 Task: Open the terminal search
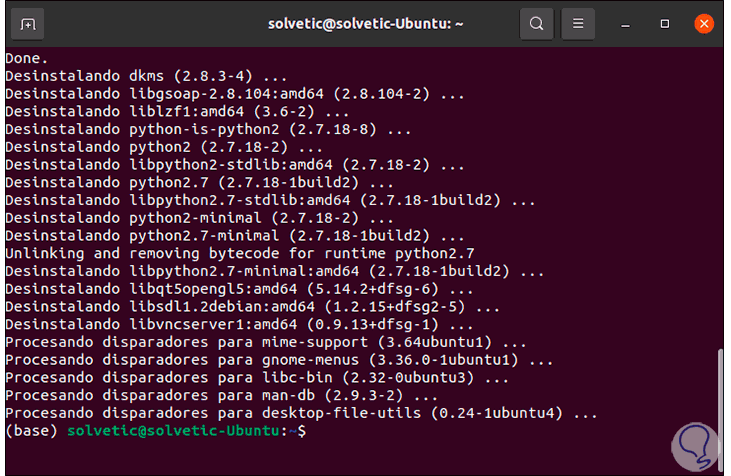click(x=537, y=23)
